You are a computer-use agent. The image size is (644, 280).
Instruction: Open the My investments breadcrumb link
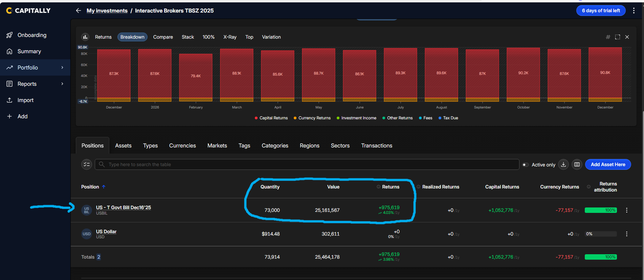tap(107, 11)
